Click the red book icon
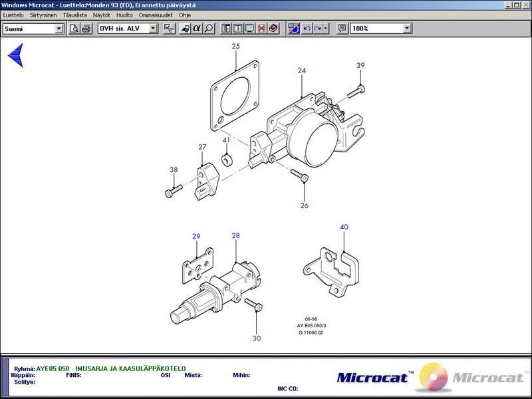Image resolution: width=532 pixels, height=399 pixels. click(273, 29)
